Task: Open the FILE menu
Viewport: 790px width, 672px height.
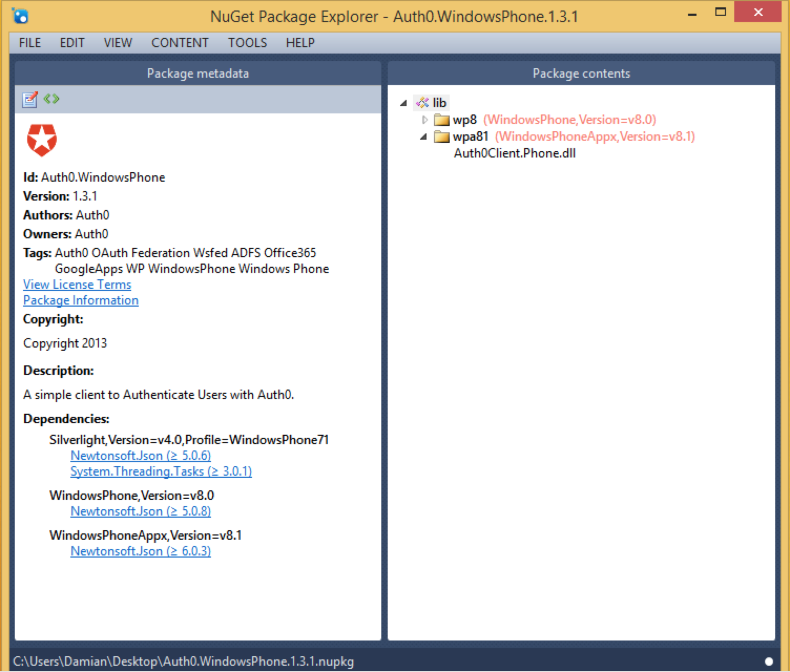Action: 30,43
